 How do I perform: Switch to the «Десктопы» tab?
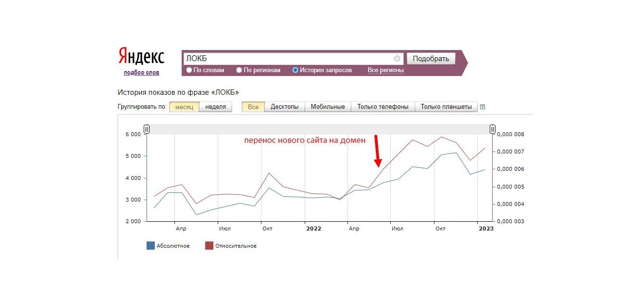285,107
